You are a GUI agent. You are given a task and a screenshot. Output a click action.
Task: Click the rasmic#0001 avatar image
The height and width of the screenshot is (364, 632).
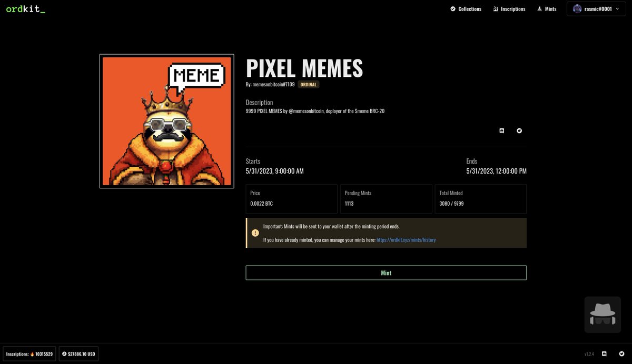(x=577, y=9)
